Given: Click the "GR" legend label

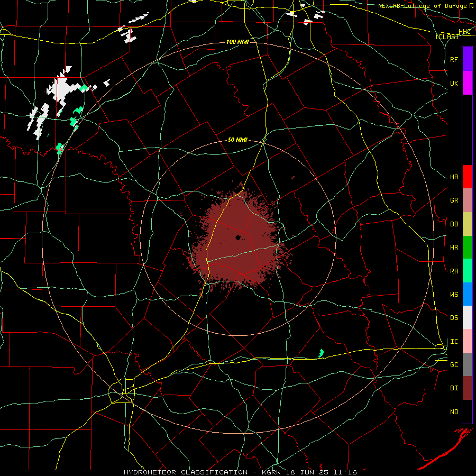Looking at the screenshot, I should coord(454,200).
